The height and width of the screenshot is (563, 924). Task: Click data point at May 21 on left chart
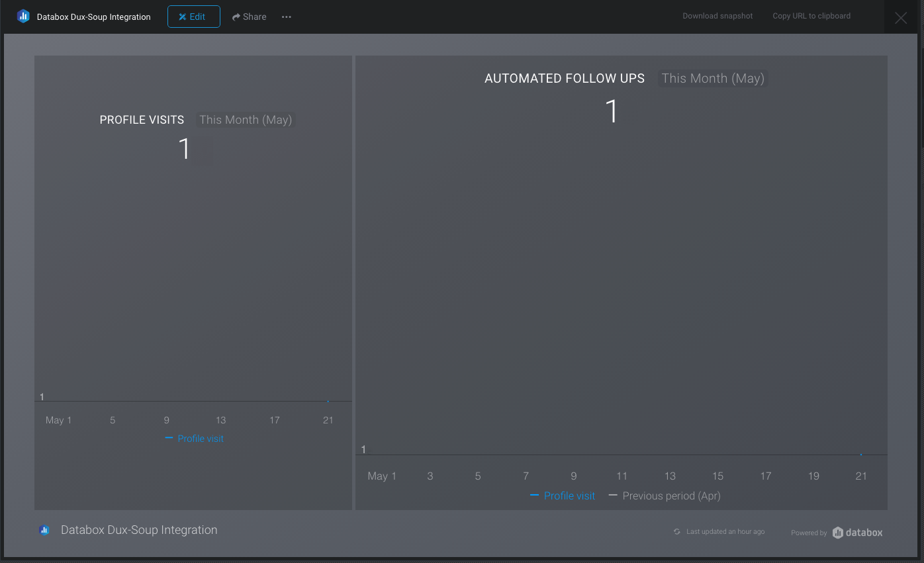tap(328, 401)
